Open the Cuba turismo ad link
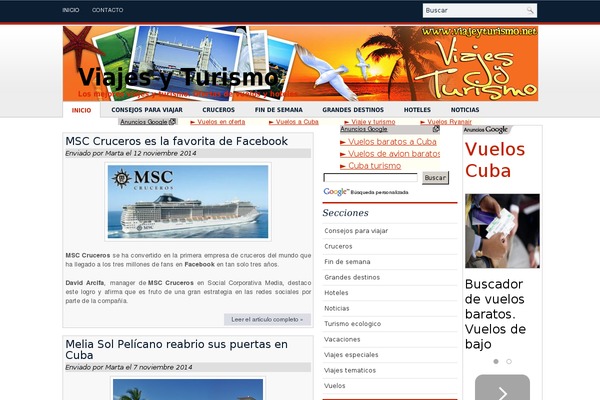Image resolution: width=600 pixels, height=400 pixels. tap(370, 166)
